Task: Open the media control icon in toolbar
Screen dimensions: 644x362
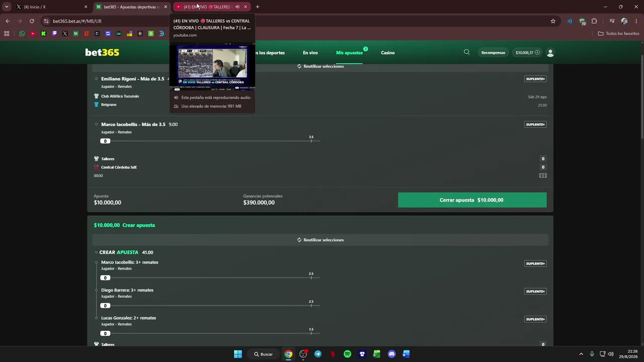Action: 612,21
